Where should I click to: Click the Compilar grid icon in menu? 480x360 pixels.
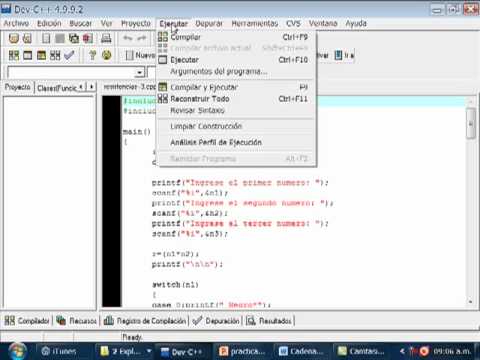[163, 37]
